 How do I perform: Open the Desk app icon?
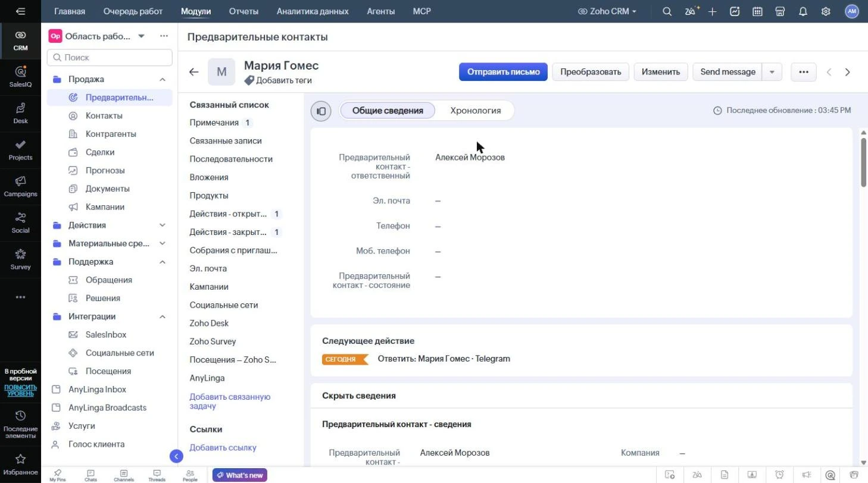(x=20, y=112)
